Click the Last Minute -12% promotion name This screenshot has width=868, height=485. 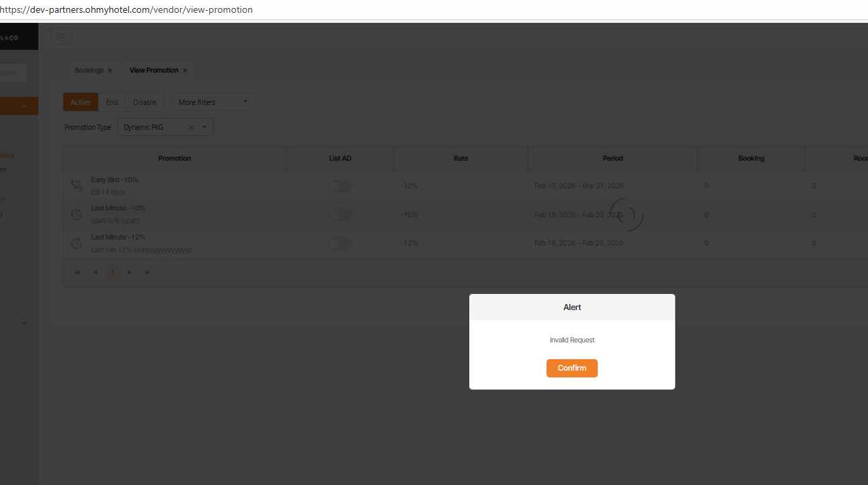(118, 237)
